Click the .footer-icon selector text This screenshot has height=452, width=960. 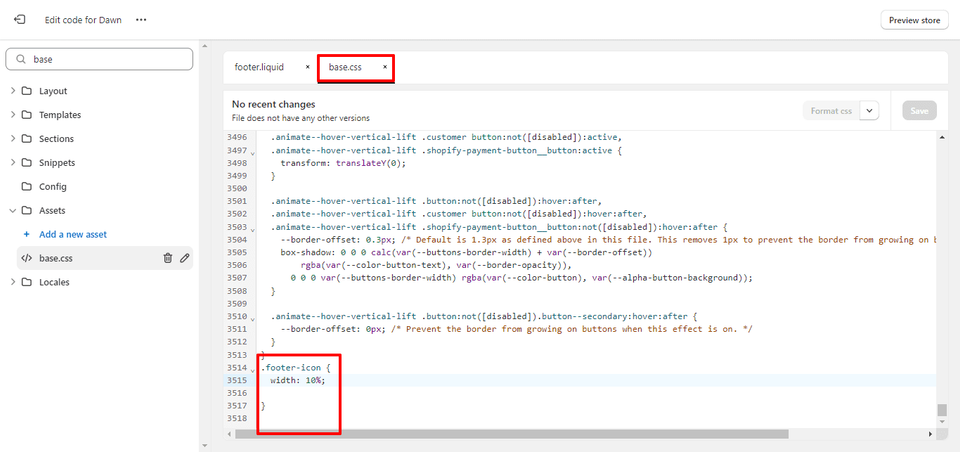[x=291, y=367]
